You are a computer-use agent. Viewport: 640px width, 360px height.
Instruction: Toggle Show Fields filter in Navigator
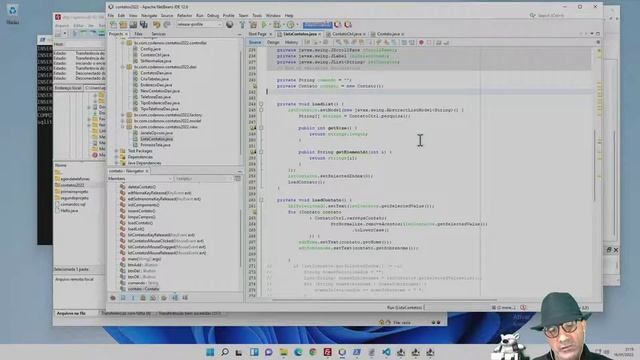[x=123, y=298]
